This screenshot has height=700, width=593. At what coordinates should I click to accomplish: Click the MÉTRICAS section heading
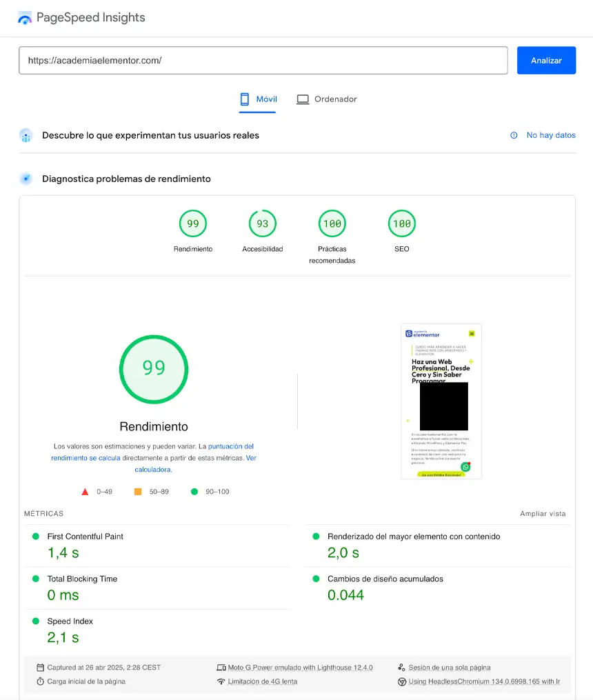pyautogui.click(x=43, y=514)
